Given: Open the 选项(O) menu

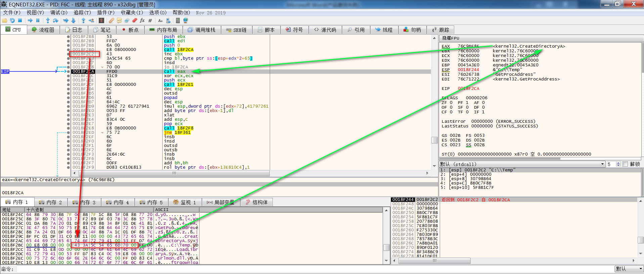Looking at the screenshot, I should point(158,13).
